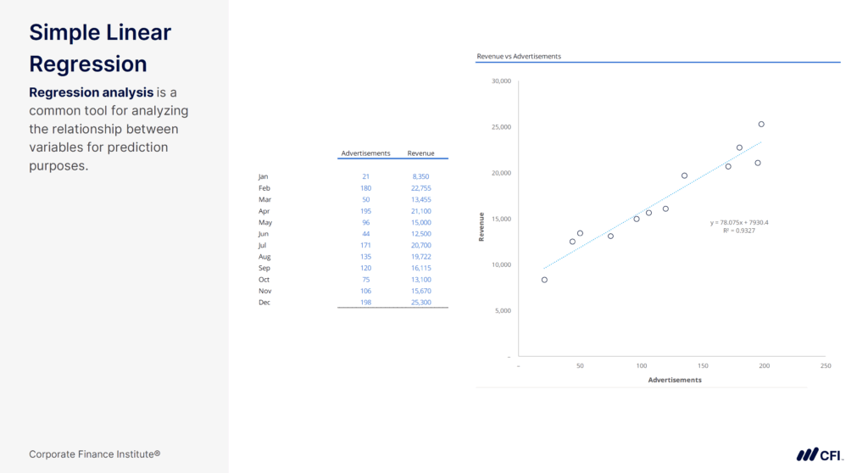
Task: Click Jan revenue value "8,350"
Action: [420, 176]
